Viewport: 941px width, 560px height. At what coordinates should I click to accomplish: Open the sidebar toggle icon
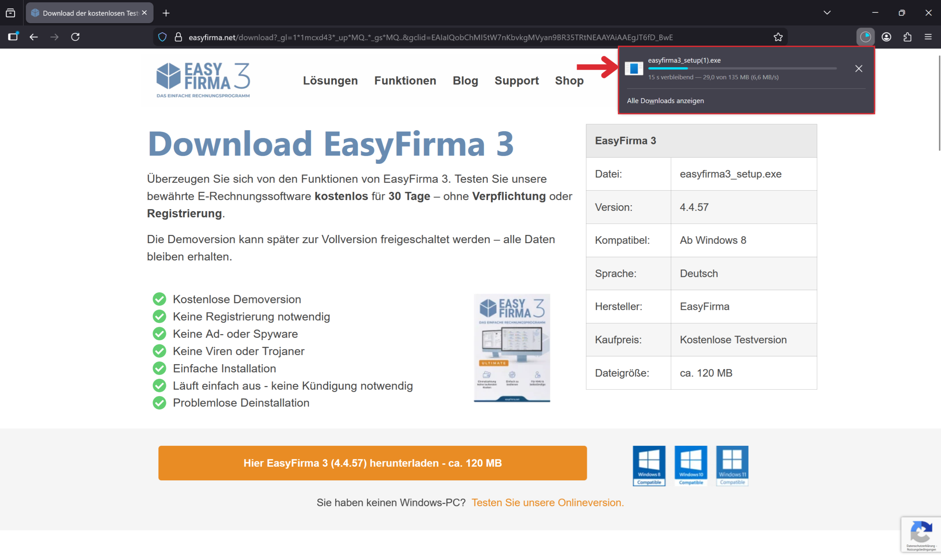13,37
